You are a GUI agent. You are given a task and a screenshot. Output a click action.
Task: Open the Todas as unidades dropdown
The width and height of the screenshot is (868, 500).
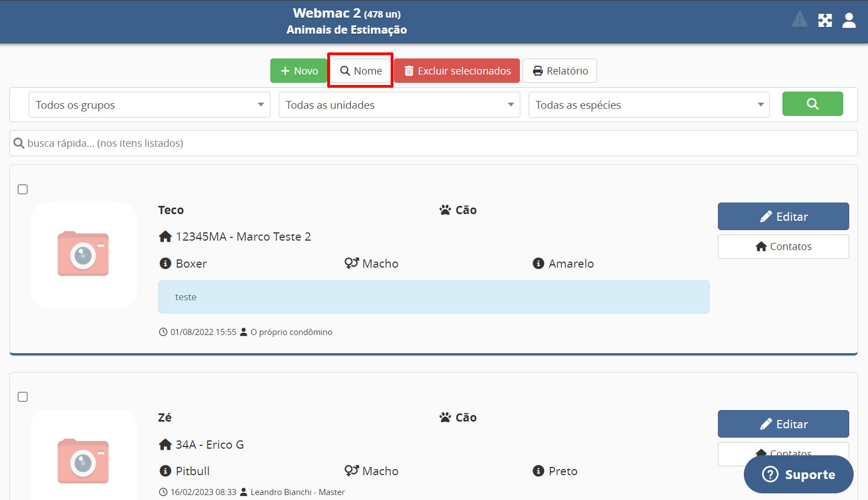click(x=399, y=105)
